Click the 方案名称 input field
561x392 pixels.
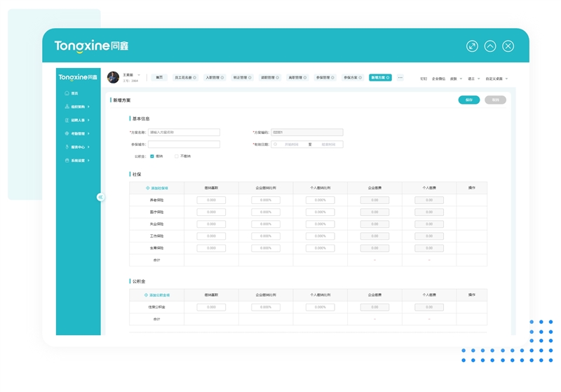coord(184,132)
